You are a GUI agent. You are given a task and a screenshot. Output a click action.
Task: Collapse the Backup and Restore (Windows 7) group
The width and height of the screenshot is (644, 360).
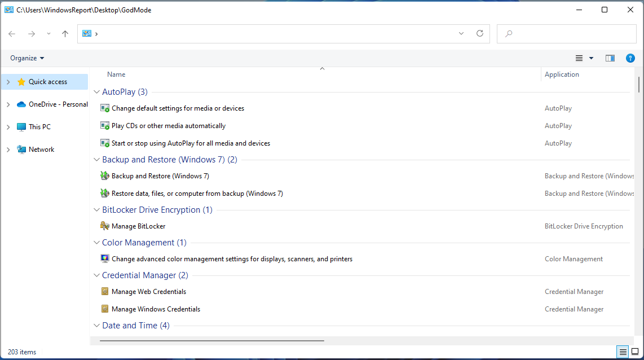[x=96, y=160]
